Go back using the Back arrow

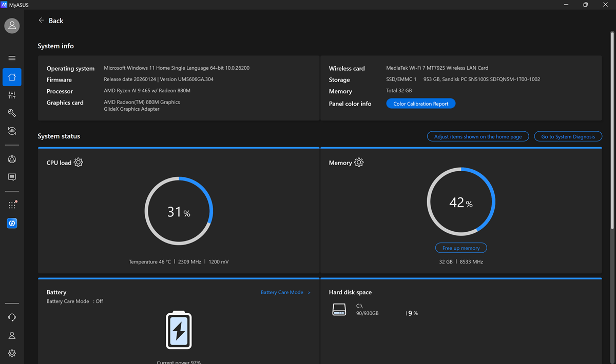51,21
